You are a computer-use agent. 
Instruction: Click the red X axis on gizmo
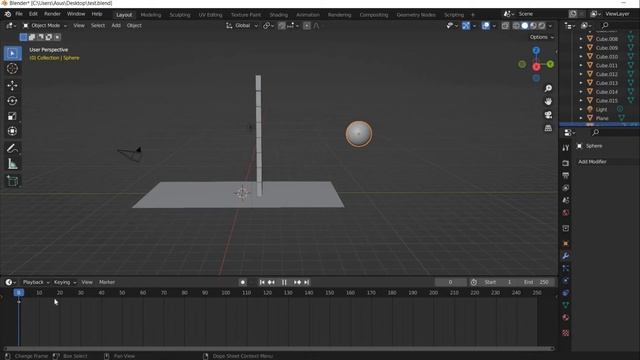coord(536,67)
